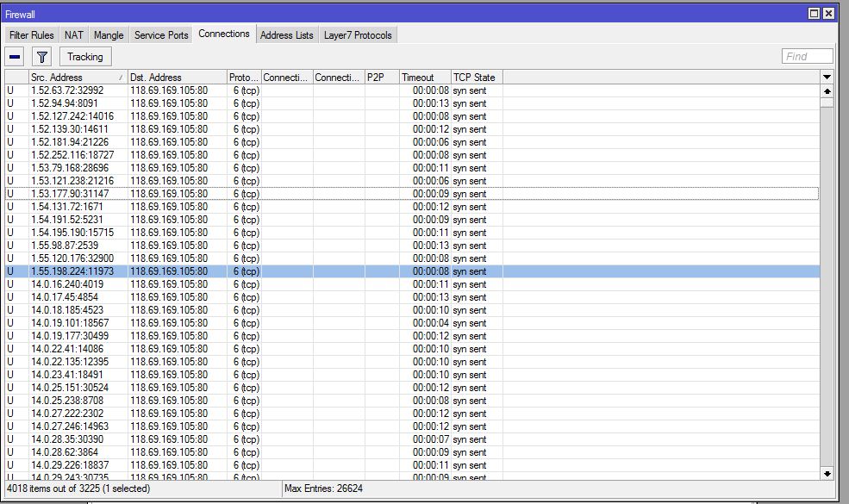This screenshot has width=849, height=504.
Task: Click the Tracking button
Action: point(85,56)
